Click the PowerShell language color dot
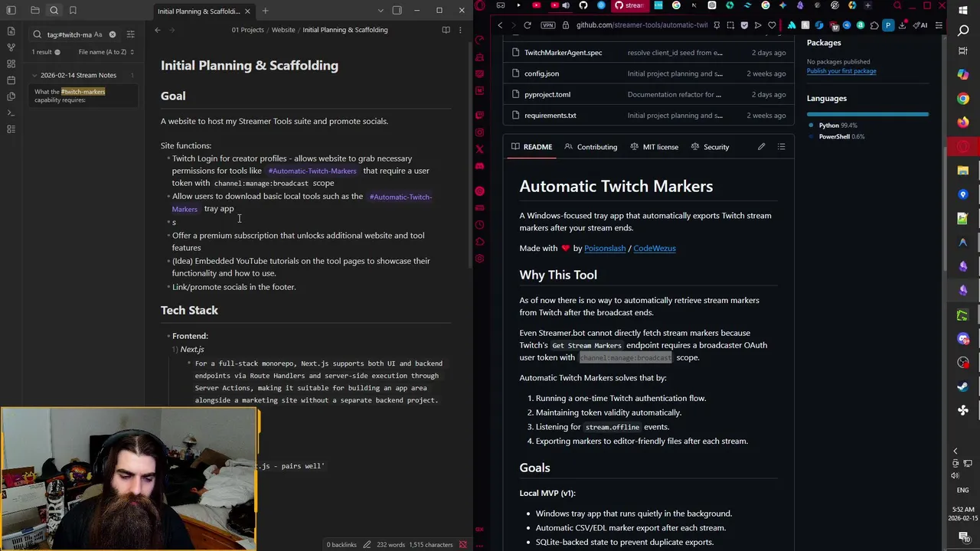Viewport: 980px width, 551px height. [x=811, y=137]
